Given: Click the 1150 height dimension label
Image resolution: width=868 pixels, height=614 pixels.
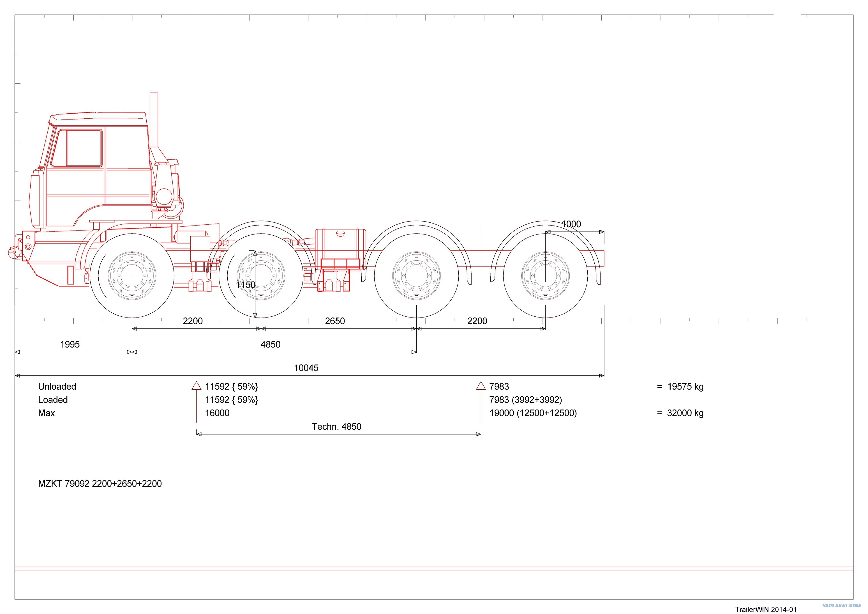Looking at the screenshot, I should click(246, 285).
